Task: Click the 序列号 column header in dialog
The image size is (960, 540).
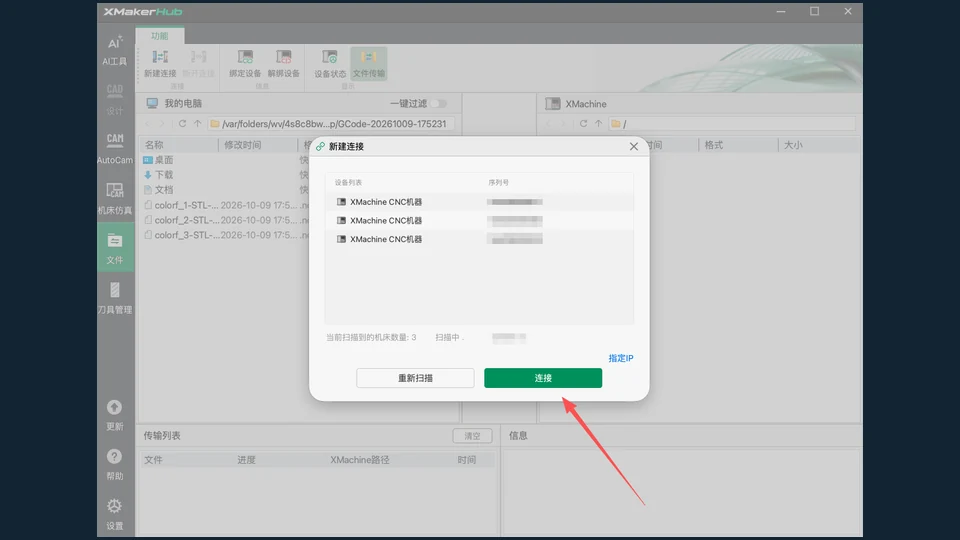Action: point(498,182)
